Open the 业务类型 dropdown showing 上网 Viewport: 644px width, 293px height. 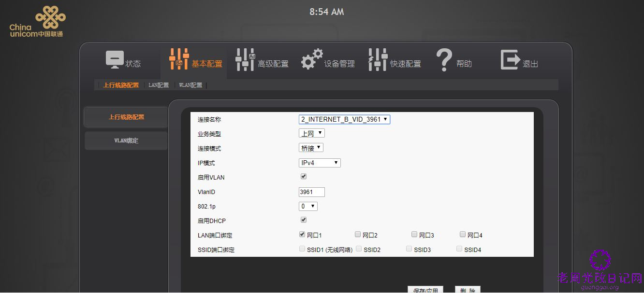312,133
